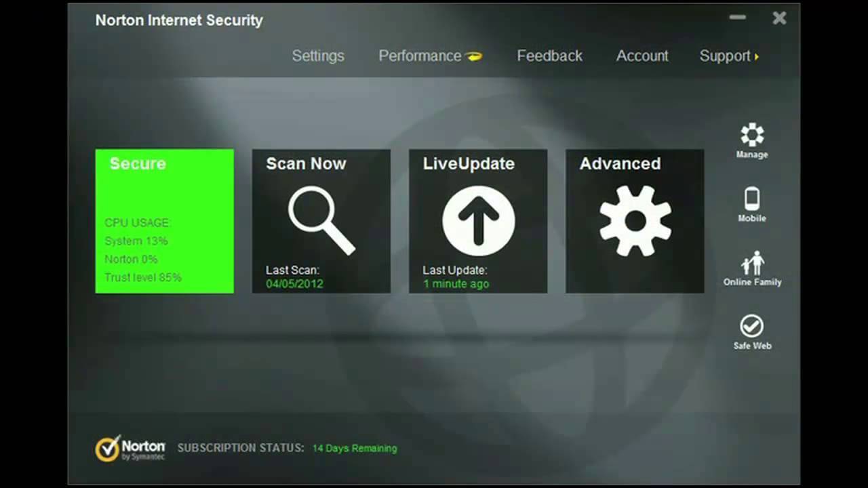Click the Manage gear icon in sidebar
This screenshot has width=868, height=488.
[752, 135]
